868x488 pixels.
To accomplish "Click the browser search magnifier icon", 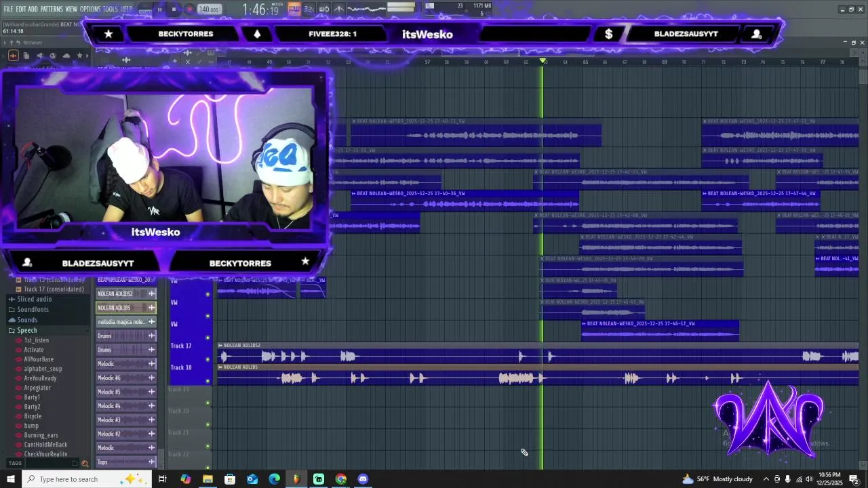I will point(85,464).
